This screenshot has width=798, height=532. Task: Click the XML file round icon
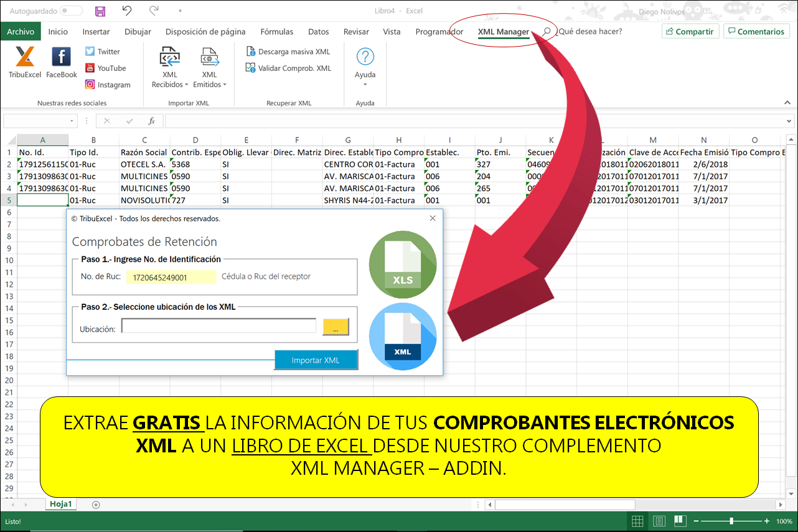[x=403, y=337]
